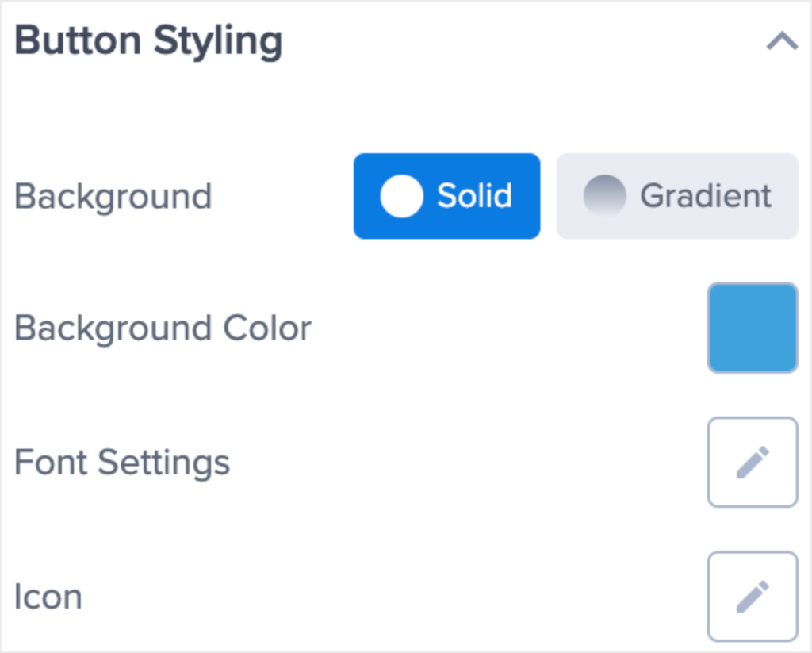Click the Button Styling header

[149, 40]
